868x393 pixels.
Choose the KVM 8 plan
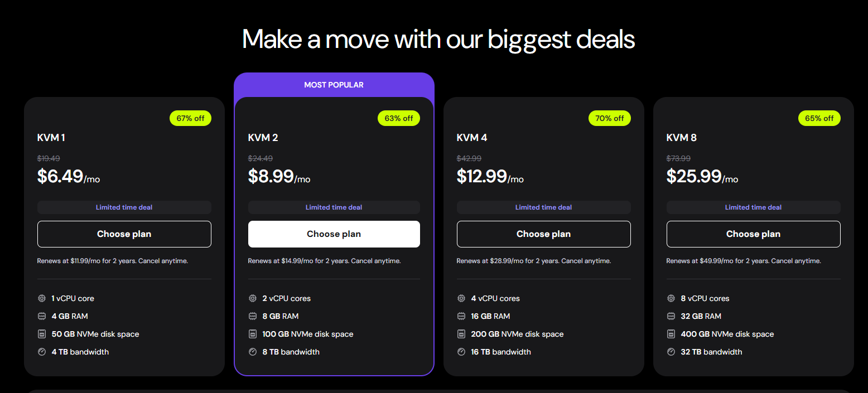(x=754, y=234)
